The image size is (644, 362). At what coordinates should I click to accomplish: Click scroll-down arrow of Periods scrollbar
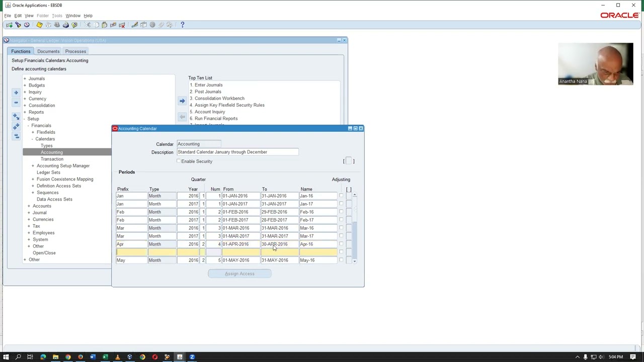coord(355,261)
